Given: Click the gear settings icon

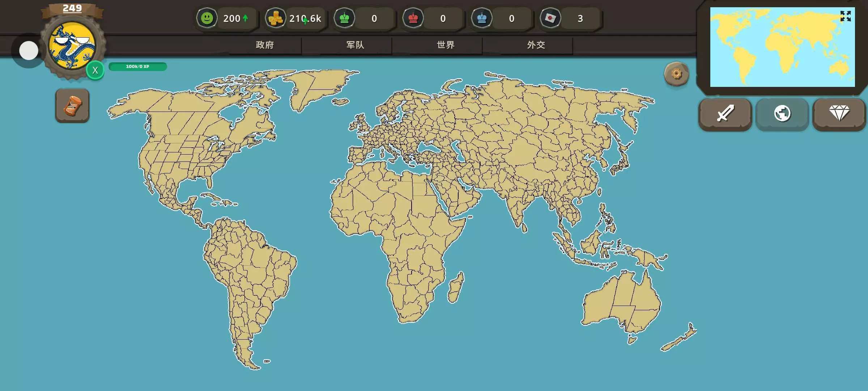Looking at the screenshot, I should (x=676, y=74).
